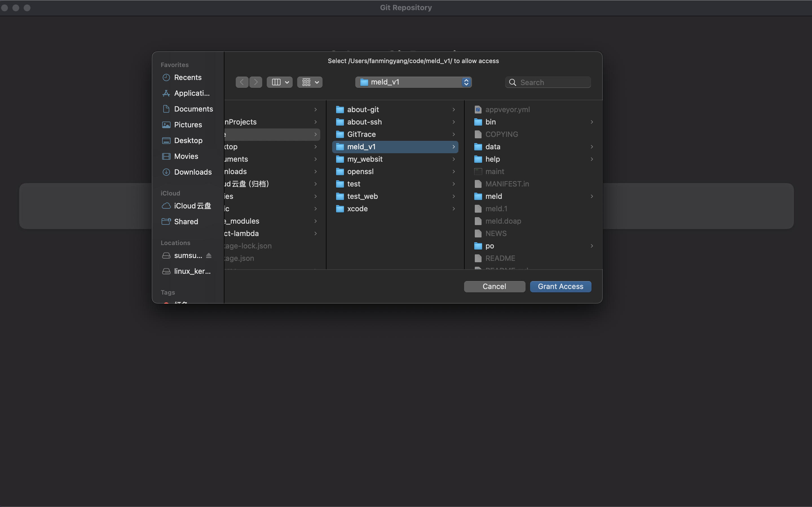Image resolution: width=812 pixels, height=507 pixels.
Task: Expand the test_web folder via its chevron
Action: point(453,196)
